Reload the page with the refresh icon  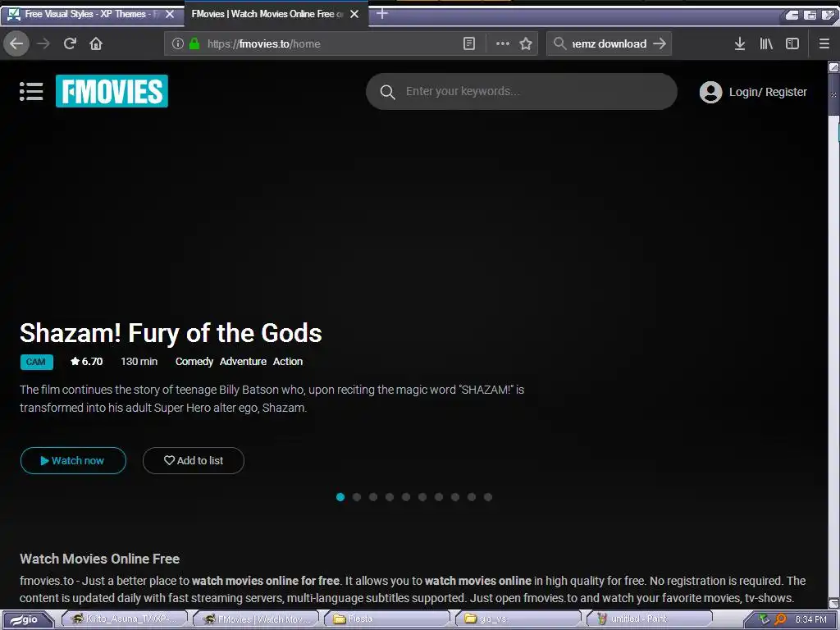click(x=70, y=44)
